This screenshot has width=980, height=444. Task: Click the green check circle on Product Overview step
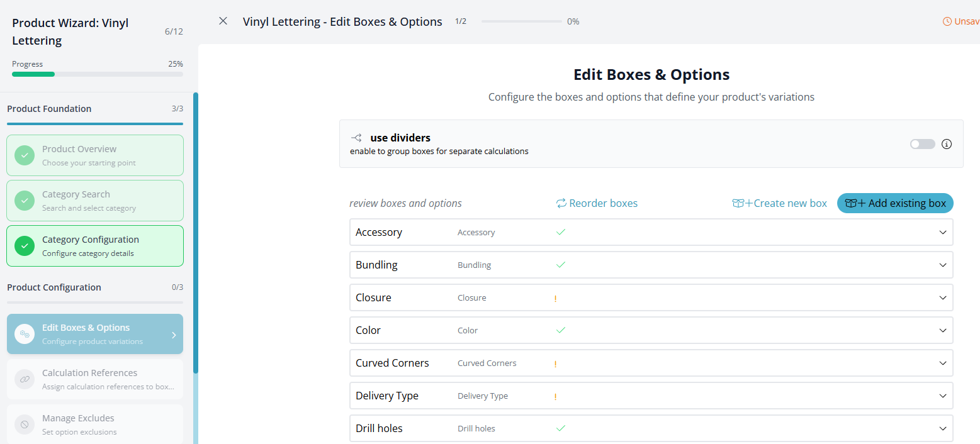point(24,155)
